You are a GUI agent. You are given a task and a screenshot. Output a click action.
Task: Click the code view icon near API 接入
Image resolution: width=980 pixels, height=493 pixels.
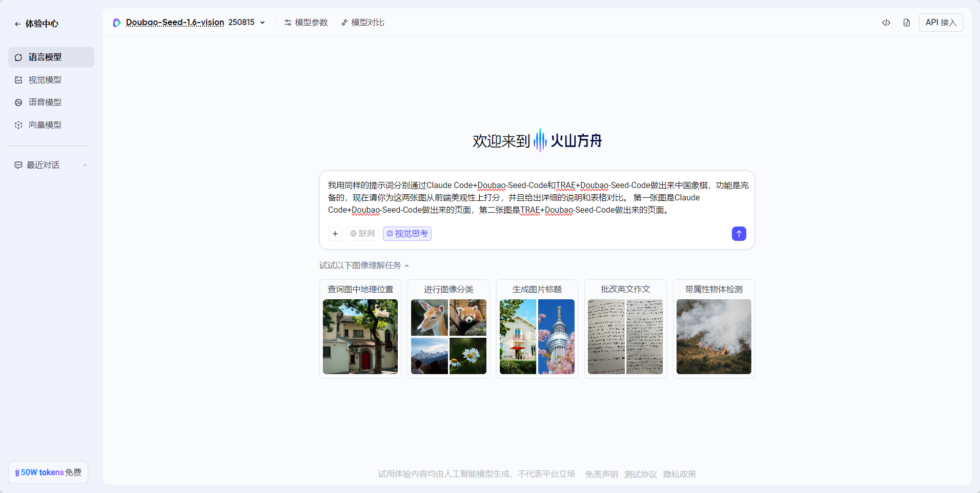tap(887, 23)
